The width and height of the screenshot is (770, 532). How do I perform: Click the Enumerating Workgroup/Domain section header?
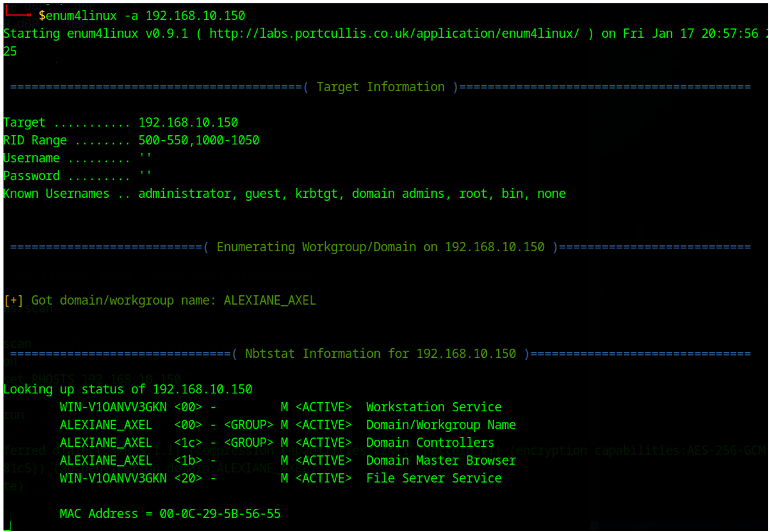pos(380,247)
